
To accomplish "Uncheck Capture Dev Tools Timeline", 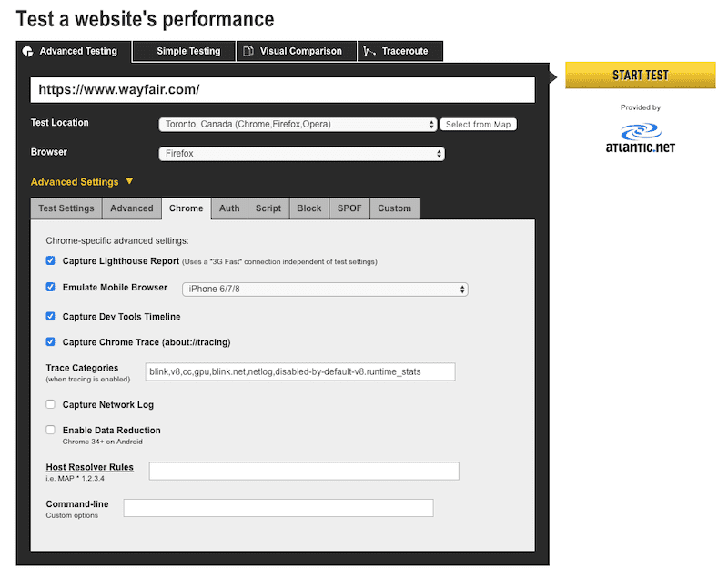I will tap(51, 316).
